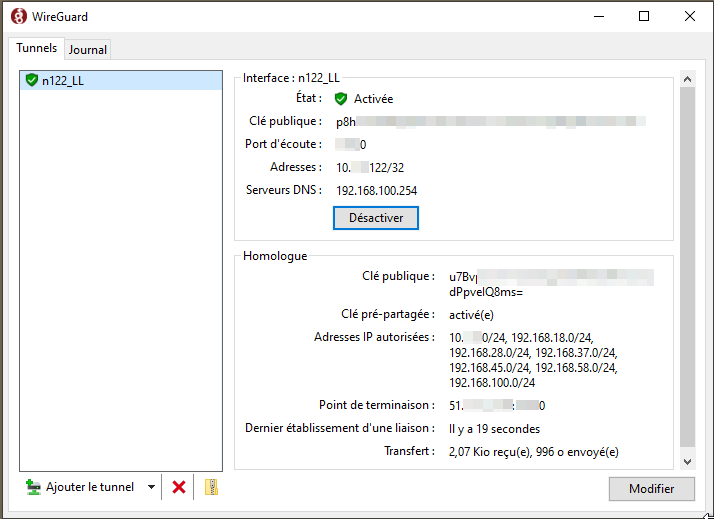Screen dimensions: 714x519
Task: Click the Transfert value showing received data
Action: [533, 452]
